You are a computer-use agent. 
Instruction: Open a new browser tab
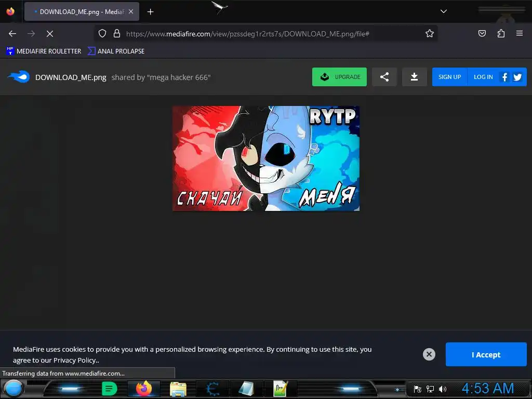pyautogui.click(x=150, y=12)
